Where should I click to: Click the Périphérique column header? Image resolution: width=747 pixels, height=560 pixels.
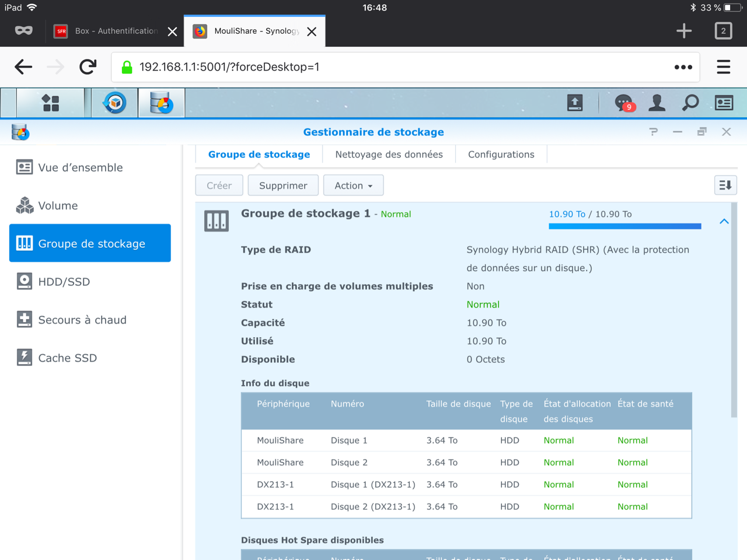coord(283,404)
